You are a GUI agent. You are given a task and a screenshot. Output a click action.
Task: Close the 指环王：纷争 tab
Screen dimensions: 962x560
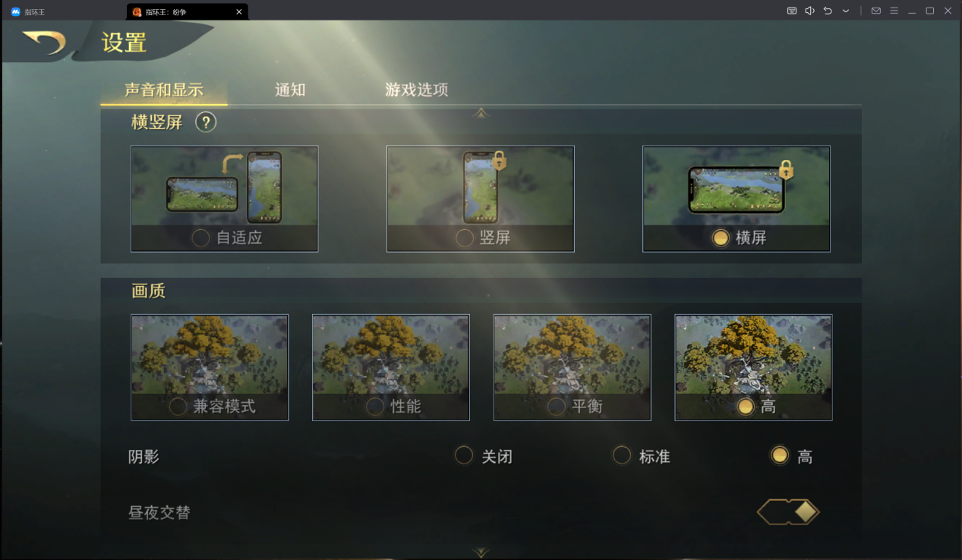[239, 11]
